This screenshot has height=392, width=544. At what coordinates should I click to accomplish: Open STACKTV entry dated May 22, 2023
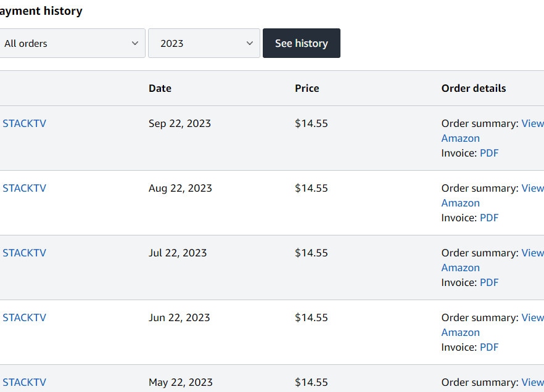coord(25,382)
